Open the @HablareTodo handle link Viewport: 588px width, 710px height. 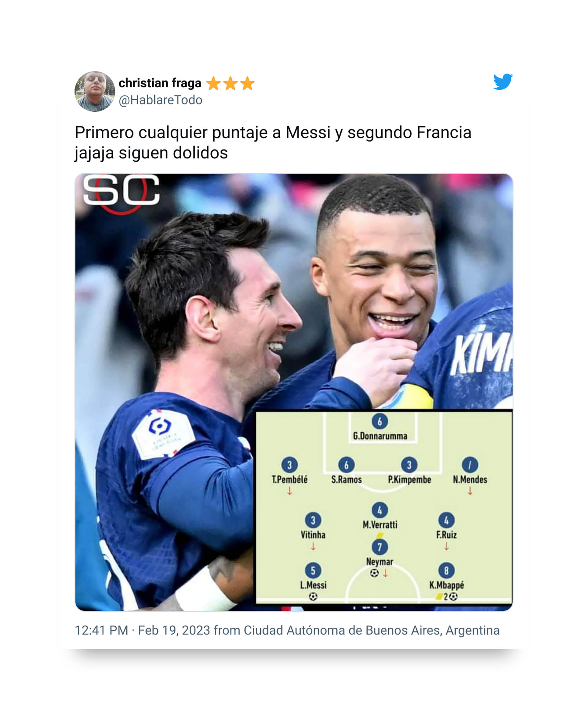[160, 100]
